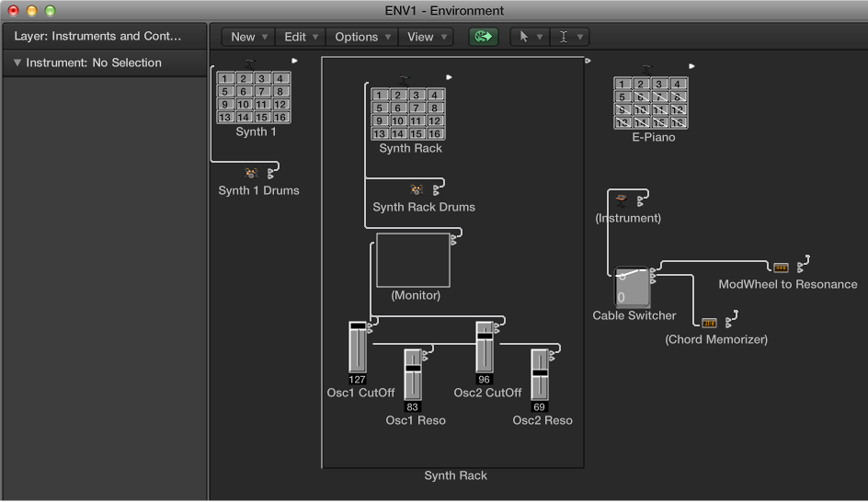Select the ModWheel to Resonance transformer icon
The image size is (868, 502).
[x=781, y=268]
